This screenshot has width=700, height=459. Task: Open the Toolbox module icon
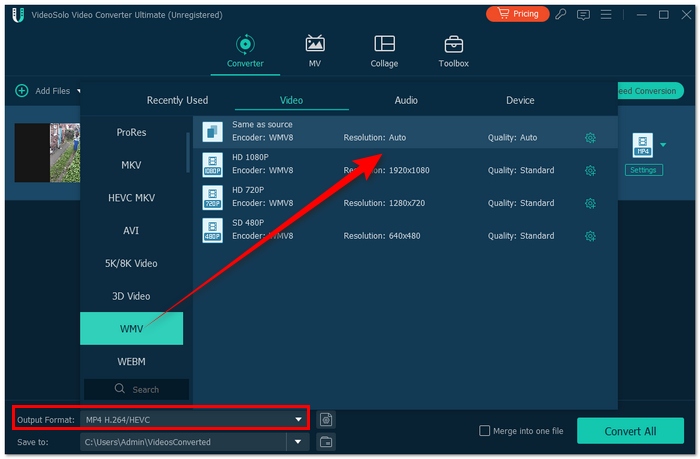pyautogui.click(x=453, y=45)
